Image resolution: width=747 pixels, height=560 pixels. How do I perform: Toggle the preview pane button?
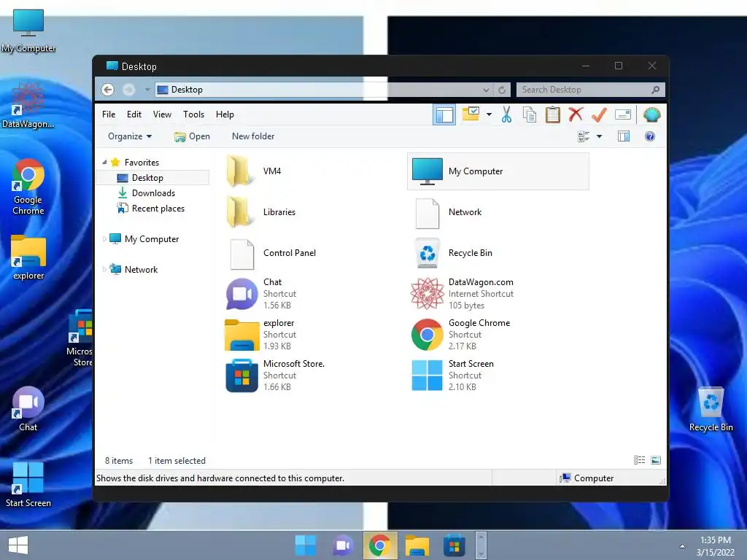(624, 136)
